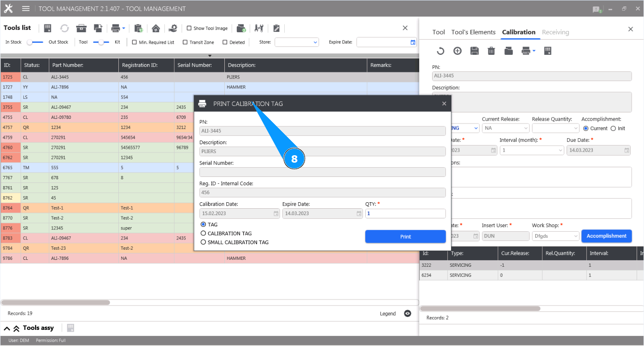Screen dimensions: 644x346
Task: Open the Store dropdown
Action: (x=297, y=42)
